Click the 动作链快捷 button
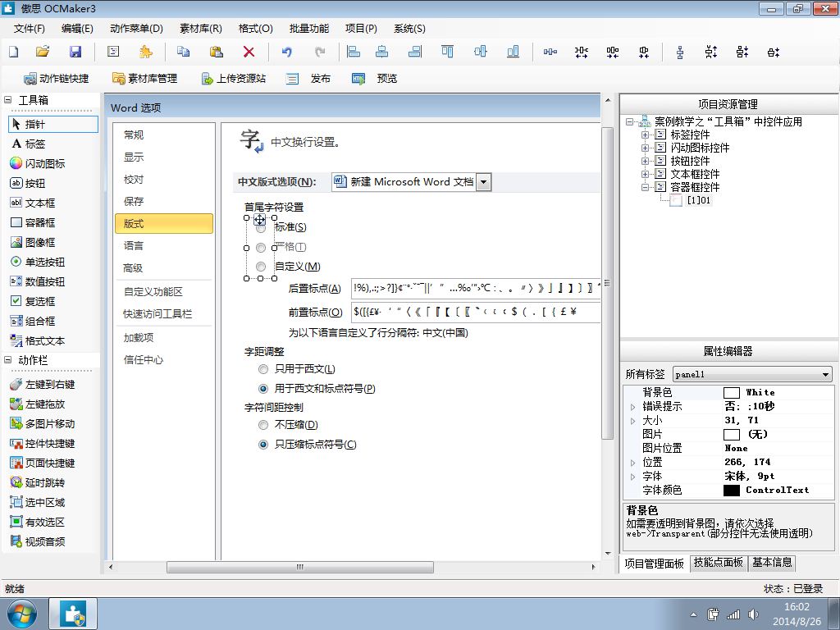The height and width of the screenshot is (630, 840). pyautogui.click(x=56, y=79)
